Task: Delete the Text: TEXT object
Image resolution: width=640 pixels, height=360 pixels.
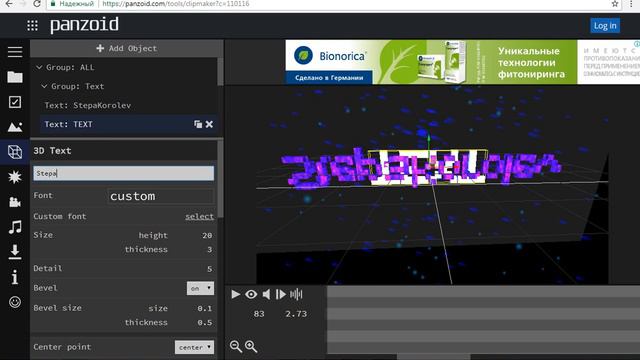Action: 209,124
